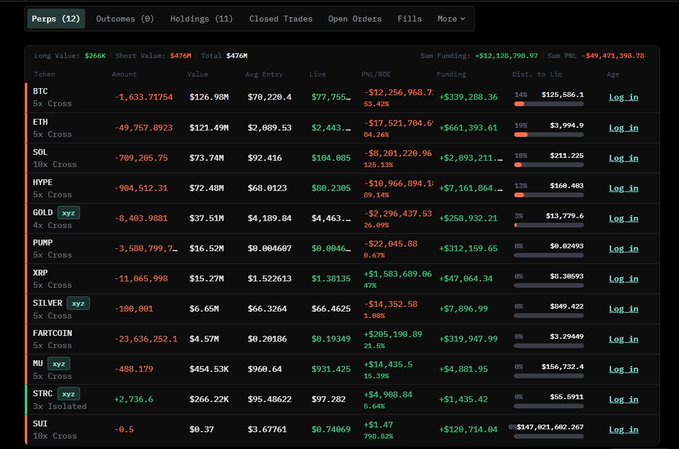
Task: Switch to the Holdings (11) tab
Action: 201,19
